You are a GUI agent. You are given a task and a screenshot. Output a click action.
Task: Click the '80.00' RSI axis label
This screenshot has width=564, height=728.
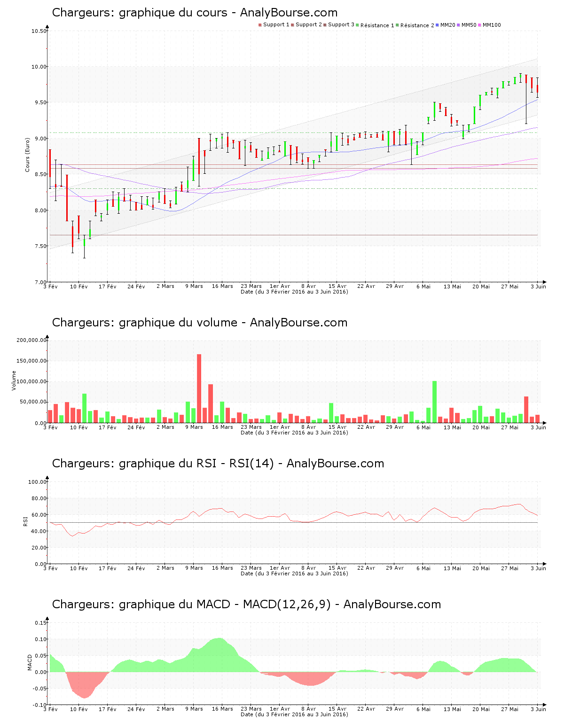coord(39,498)
